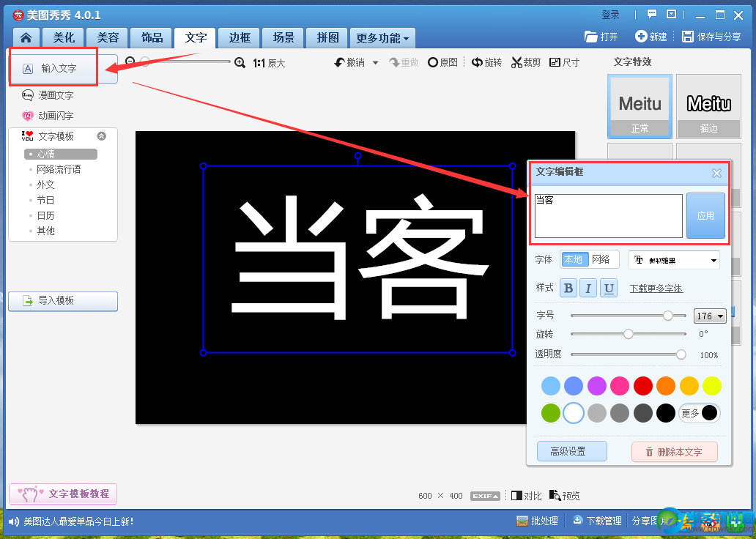Click the 旋转 rotate icon

click(x=477, y=62)
